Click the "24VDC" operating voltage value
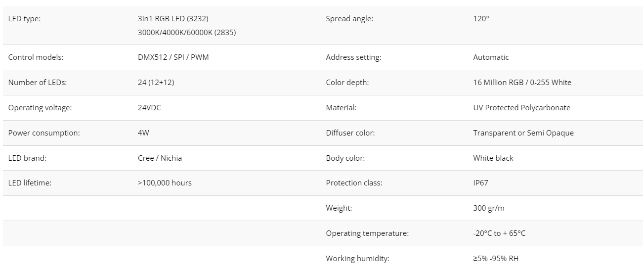644x271 pixels. click(149, 108)
